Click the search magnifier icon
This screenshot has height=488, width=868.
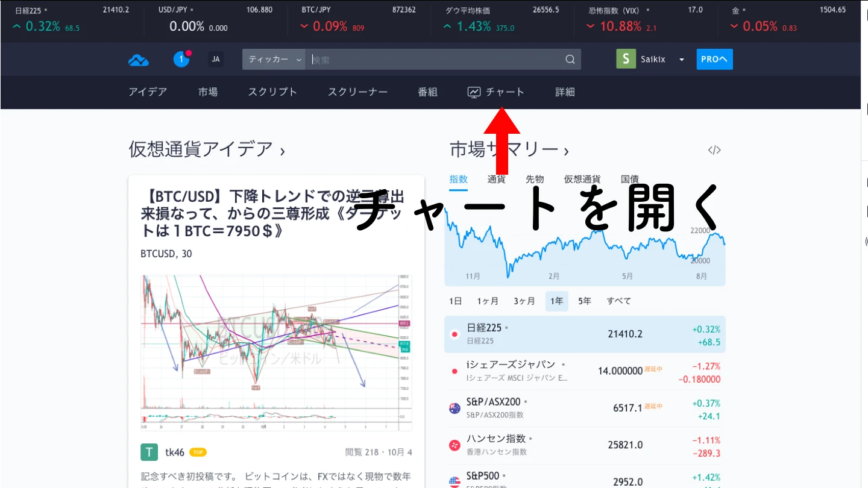click(x=569, y=59)
